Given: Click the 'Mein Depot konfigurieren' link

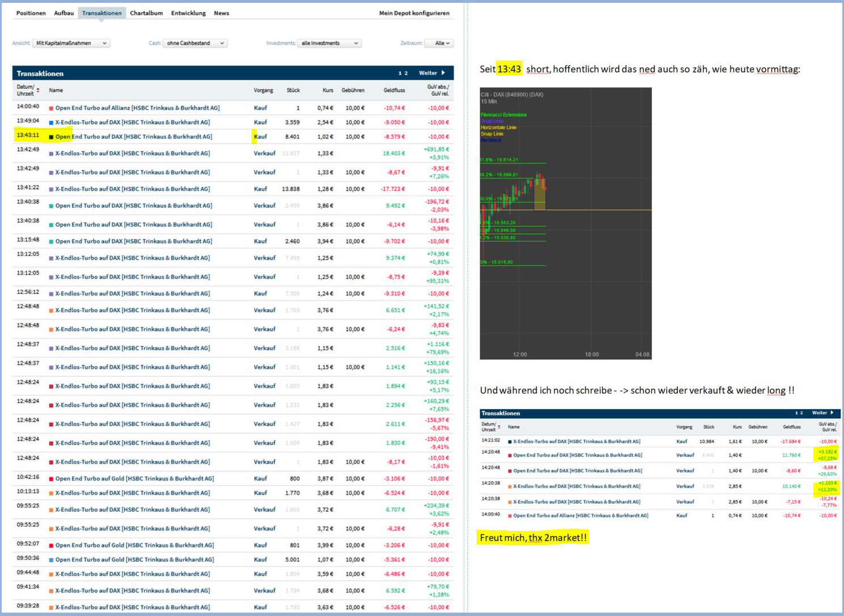Looking at the screenshot, I should tap(414, 13).
